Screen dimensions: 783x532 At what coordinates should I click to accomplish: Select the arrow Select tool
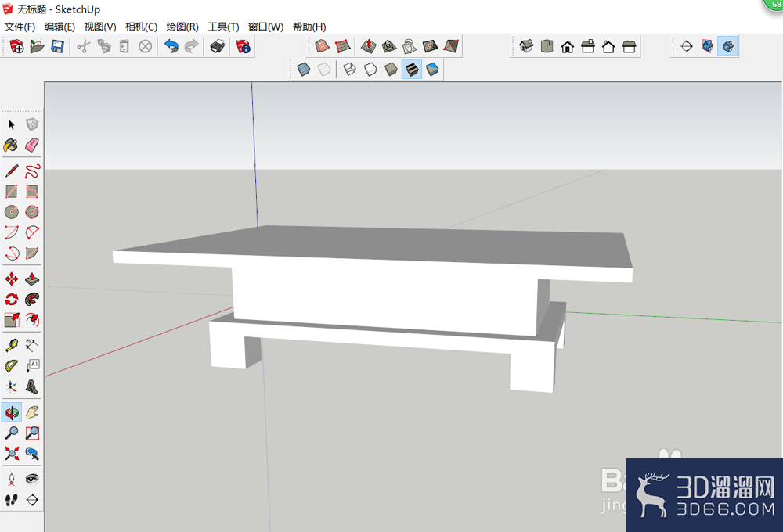pos(12,124)
